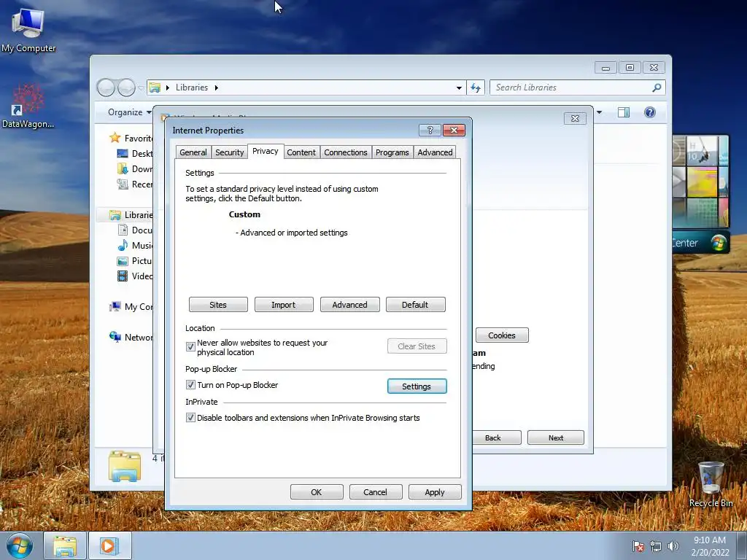Viewport: 747px width, 560px height.
Task: Select the Pictures library in the sidebar
Action: pos(135,260)
